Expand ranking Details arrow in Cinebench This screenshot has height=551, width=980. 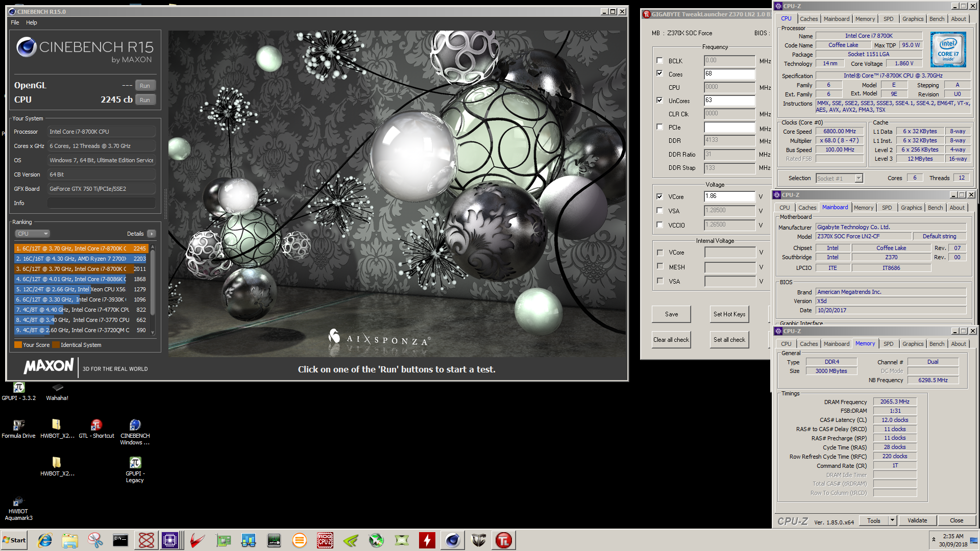tap(151, 234)
